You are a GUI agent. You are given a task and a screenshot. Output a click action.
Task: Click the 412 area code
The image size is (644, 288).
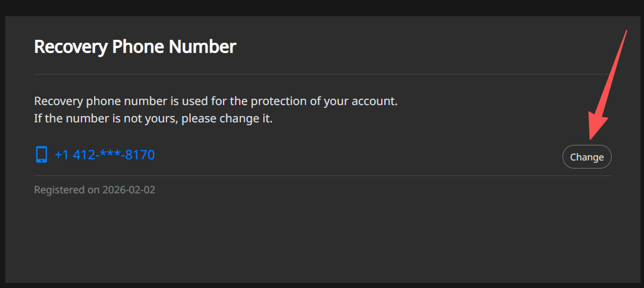(x=83, y=155)
